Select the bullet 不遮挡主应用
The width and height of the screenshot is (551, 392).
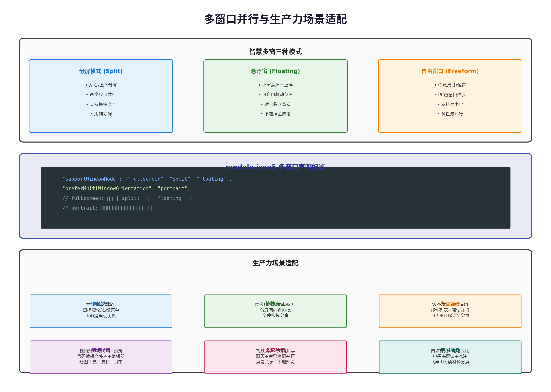point(275,114)
